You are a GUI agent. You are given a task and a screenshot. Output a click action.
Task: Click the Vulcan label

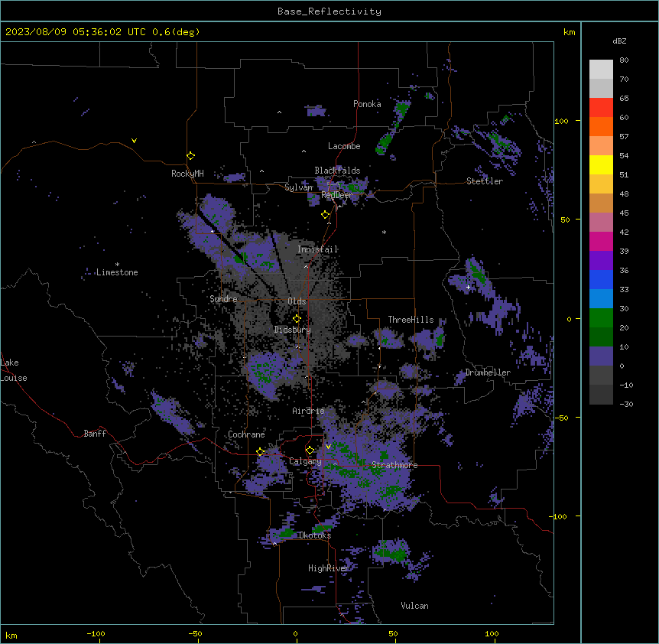tap(415, 606)
